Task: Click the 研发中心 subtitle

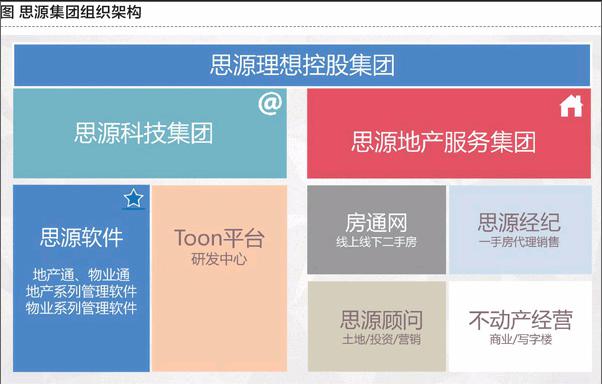Action: click(x=219, y=259)
